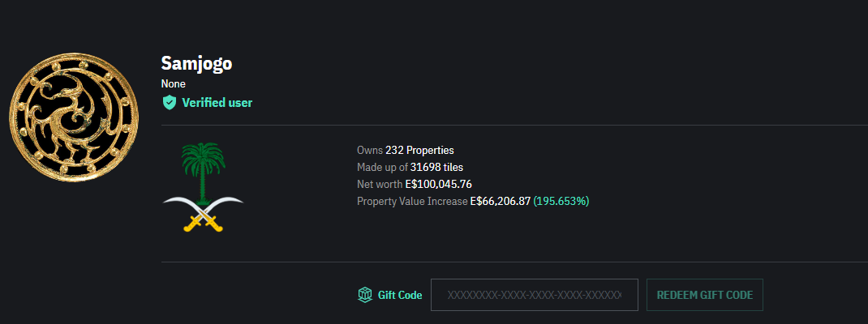Focus the gift code input field

534,295
